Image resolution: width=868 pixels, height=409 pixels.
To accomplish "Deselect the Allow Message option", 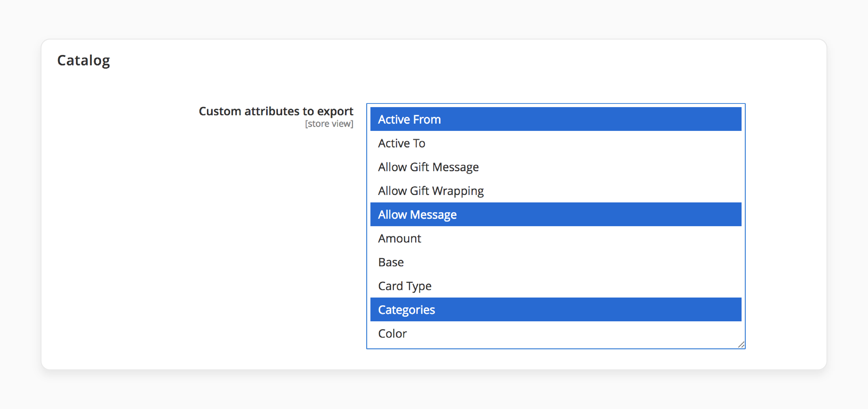I will tap(556, 214).
